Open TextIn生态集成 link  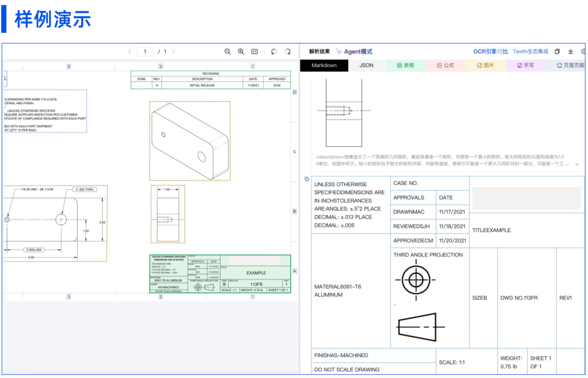pos(530,52)
